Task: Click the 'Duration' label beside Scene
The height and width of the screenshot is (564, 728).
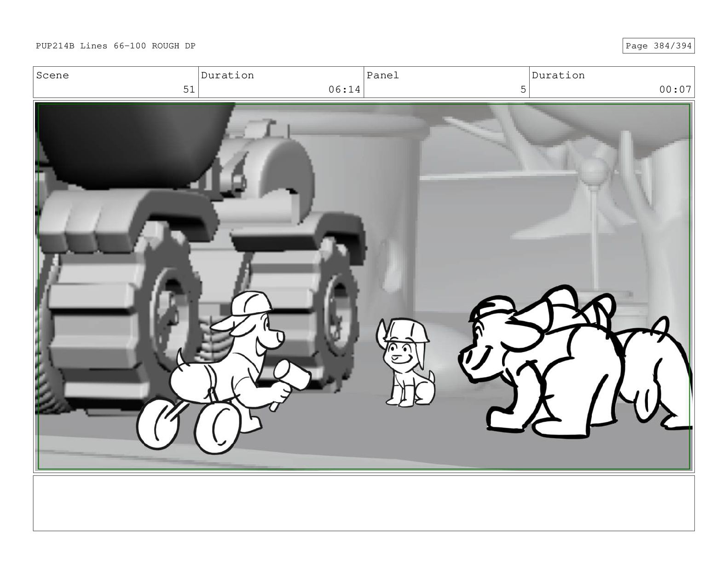Action: coord(227,76)
